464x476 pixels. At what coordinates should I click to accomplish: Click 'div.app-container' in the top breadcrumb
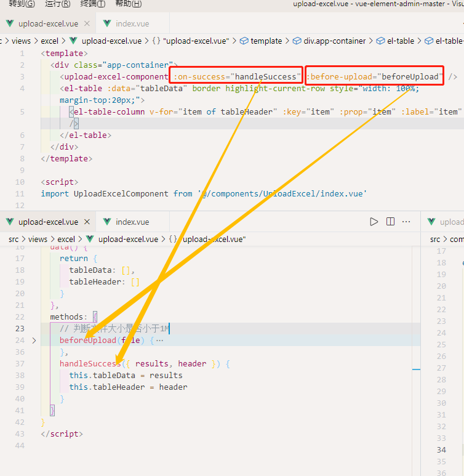(x=334, y=41)
